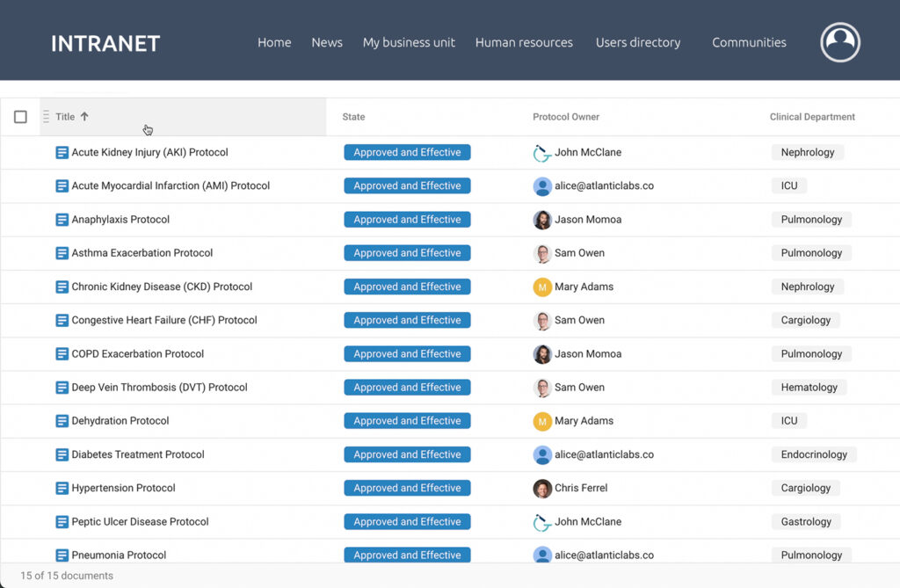
Task: Click ICU tag in Acute Myocardial Infarction row
Action: [789, 185]
